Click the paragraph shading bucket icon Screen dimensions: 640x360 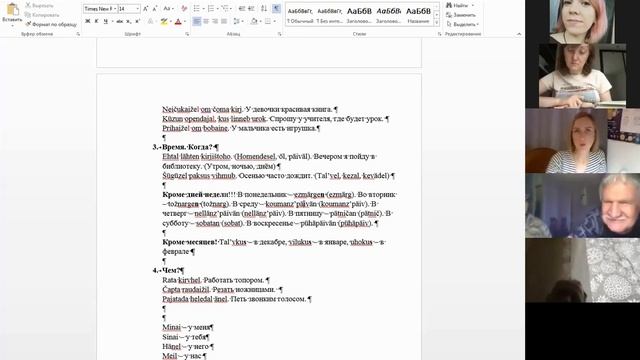254,21
